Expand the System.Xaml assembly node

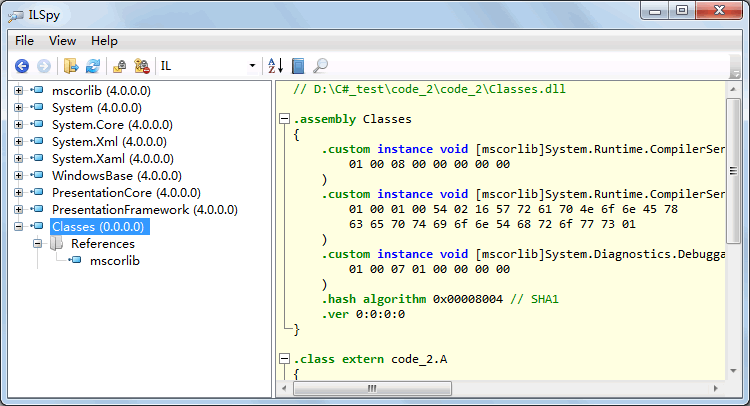tap(19, 158)
